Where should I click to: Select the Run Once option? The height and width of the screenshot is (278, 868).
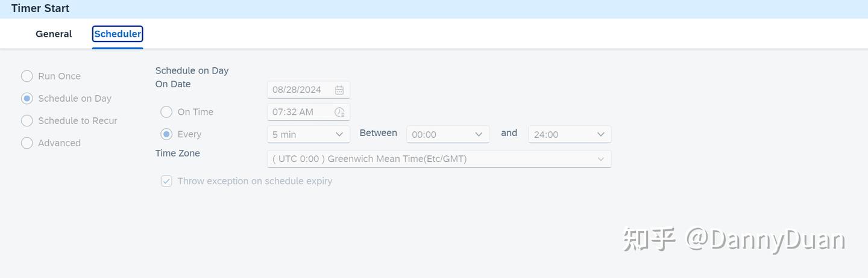pos(27,76)
